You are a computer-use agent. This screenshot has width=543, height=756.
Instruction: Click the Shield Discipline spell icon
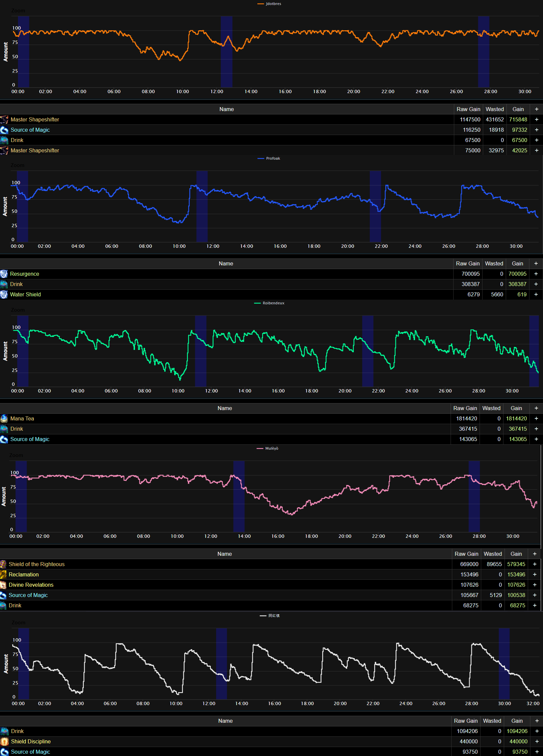coord(4,741)
